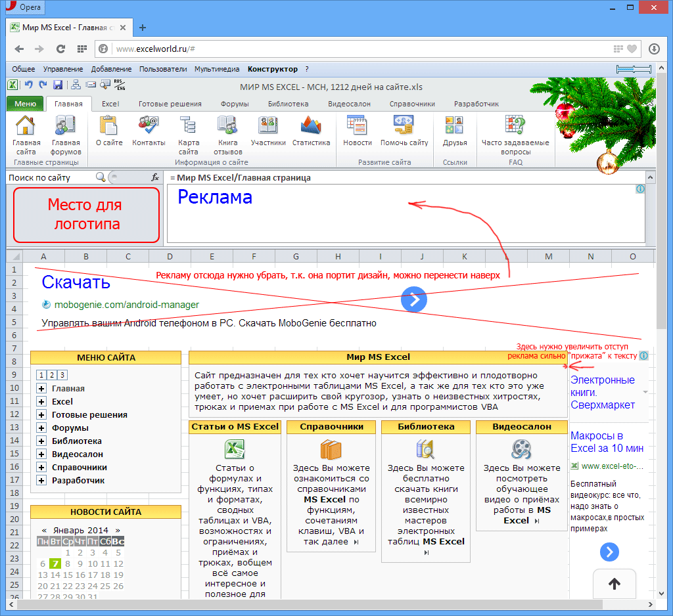Open Друзья links icon
The image size is (673, 616).
coord(454,125)
